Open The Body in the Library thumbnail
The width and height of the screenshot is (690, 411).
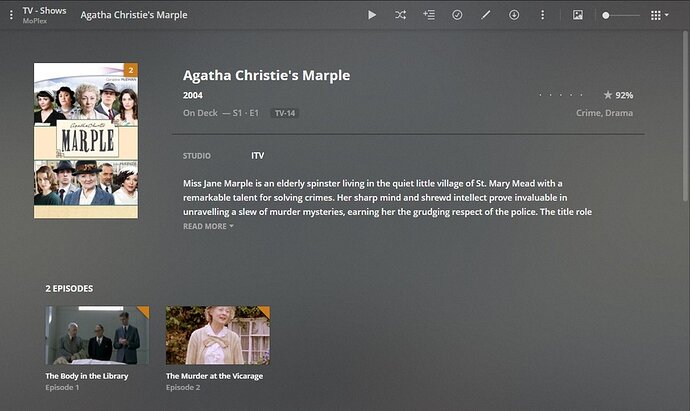click(x=97, y=335)
